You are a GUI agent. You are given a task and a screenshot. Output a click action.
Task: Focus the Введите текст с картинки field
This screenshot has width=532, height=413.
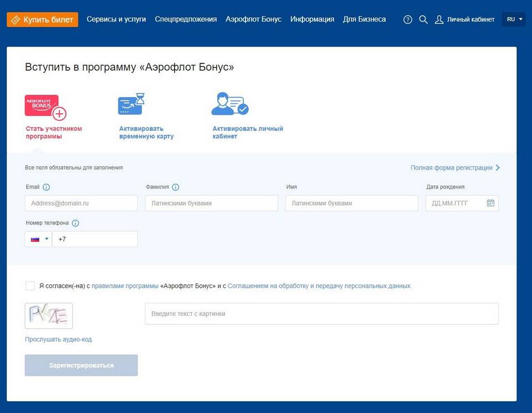coord(322,314)
